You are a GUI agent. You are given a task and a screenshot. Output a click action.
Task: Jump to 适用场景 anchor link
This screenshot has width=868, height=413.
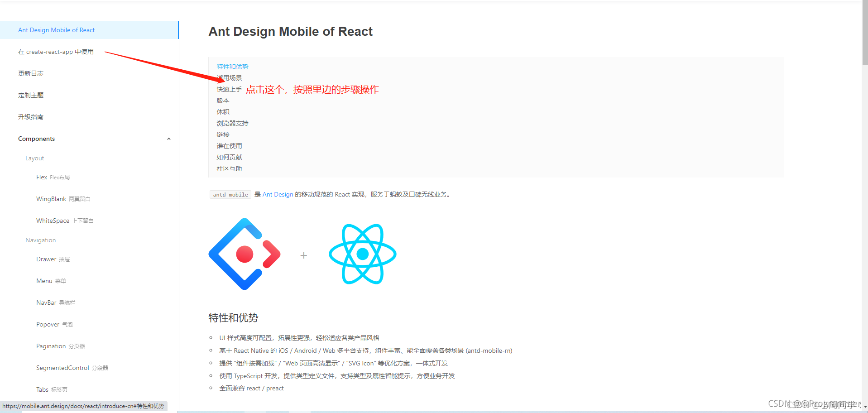click(x=229, y=78)
